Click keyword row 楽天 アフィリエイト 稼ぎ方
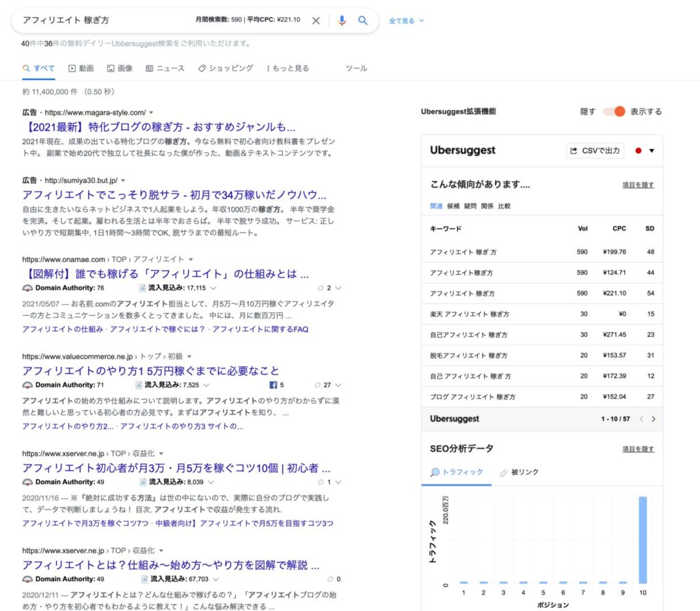This screenshot has width=700, height=611. pyautogui.click(x=542, y=314)
